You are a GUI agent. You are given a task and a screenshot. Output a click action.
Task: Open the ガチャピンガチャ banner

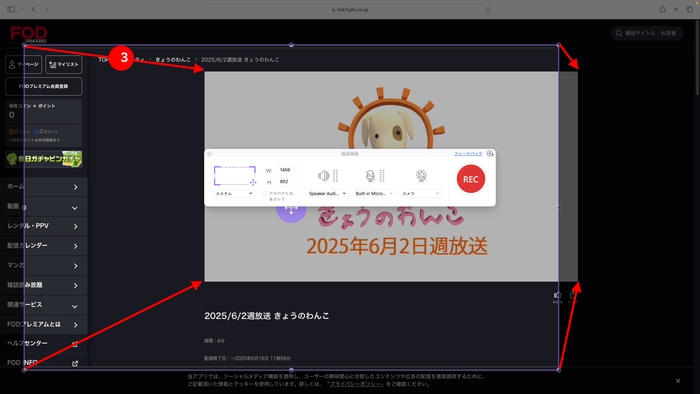tap(44, 159)
